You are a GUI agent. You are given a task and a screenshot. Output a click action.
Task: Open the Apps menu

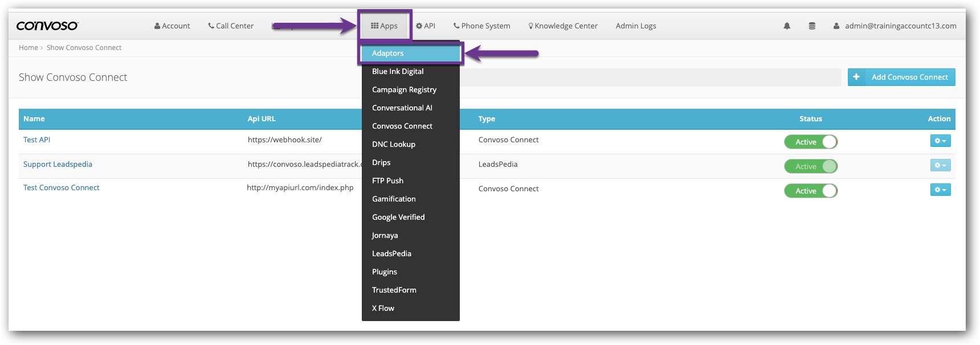point(384,26)
